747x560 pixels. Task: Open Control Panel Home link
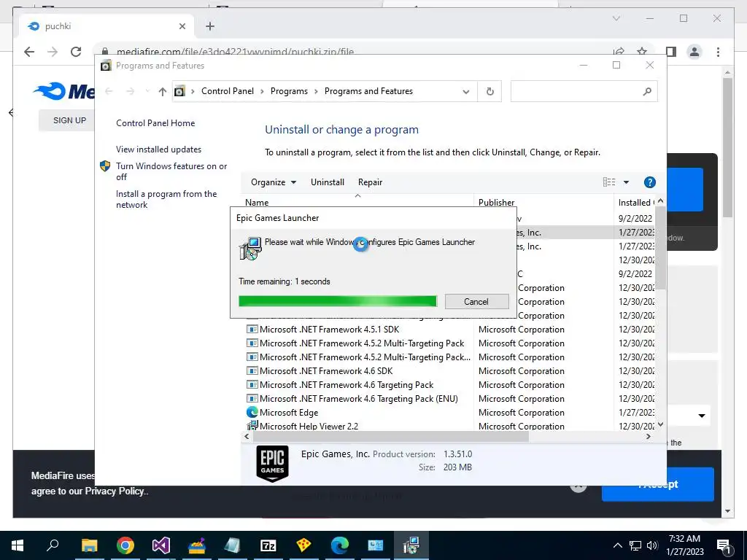155,122
